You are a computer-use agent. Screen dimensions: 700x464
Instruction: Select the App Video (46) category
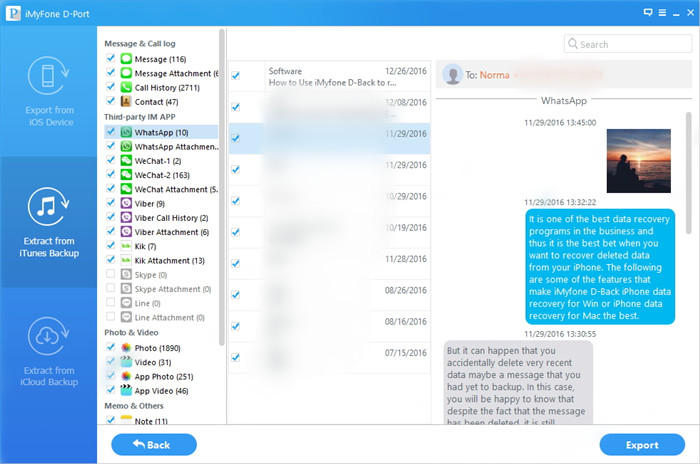161,391
